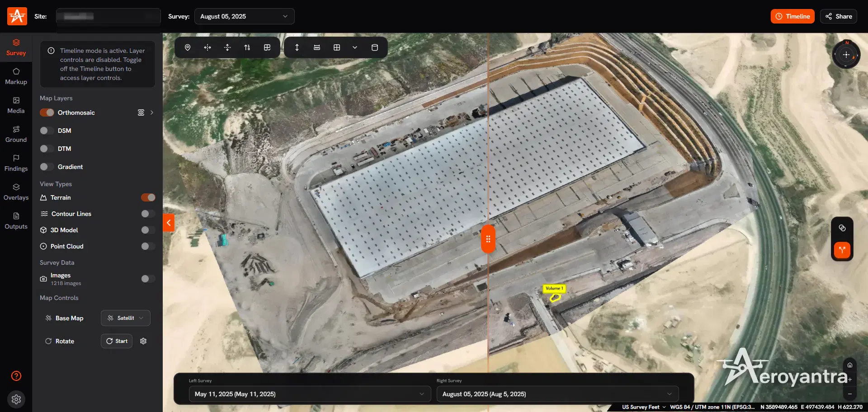The width and height of the screenshot is (868, 412).
Task: Open the Overlays sidebar tab
Action: 16,192
